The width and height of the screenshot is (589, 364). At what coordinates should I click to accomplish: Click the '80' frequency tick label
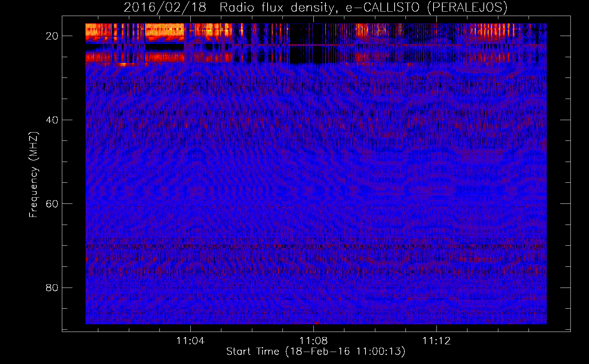pyautogui.click(x=52, y=288)
